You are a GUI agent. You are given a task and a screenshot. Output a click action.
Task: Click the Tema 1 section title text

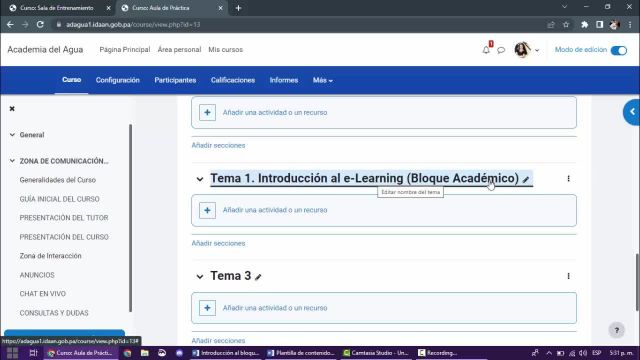[x=364, y=178]
